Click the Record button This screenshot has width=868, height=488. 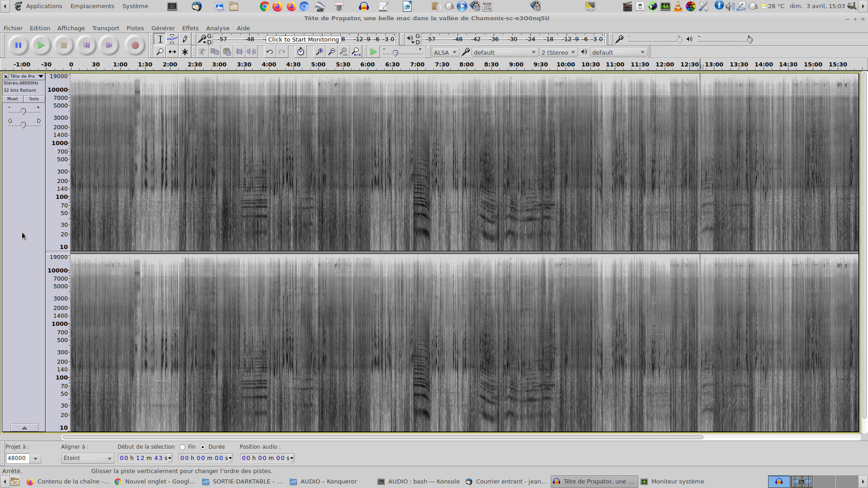coord(135,45)
